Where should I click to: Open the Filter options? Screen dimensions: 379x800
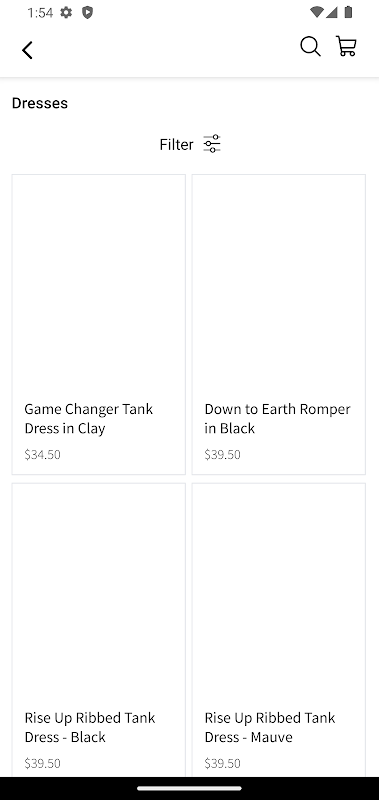coord(190,144)
